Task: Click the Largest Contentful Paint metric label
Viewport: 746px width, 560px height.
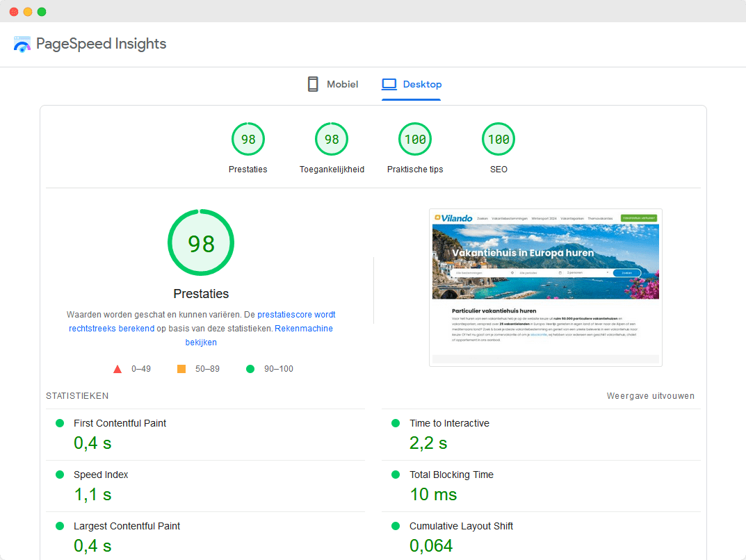Action: click(127, 526)
